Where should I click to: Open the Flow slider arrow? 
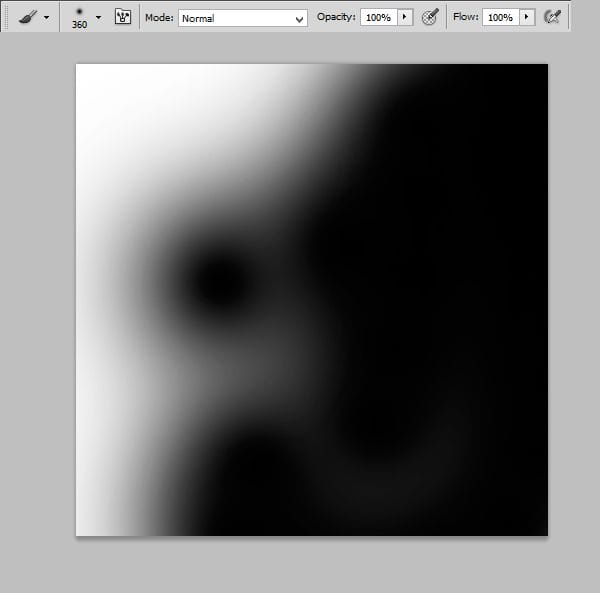(x=526, y=18)
